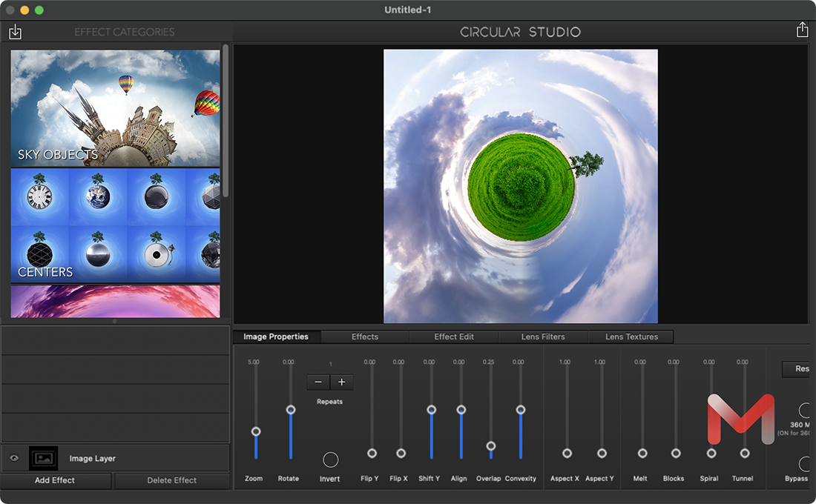Click the Melt slider handle
The height and width of the screenshot is (504, 816).
coord(642,453)
